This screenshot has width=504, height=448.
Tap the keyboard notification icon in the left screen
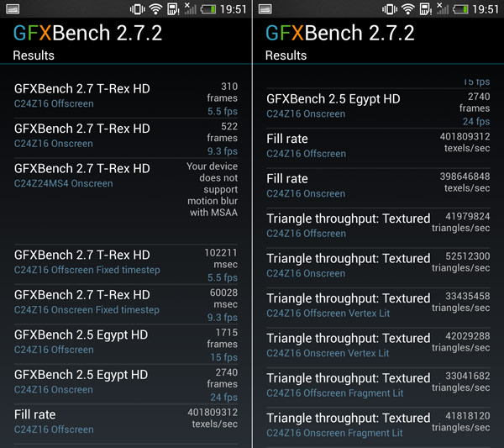13,9
